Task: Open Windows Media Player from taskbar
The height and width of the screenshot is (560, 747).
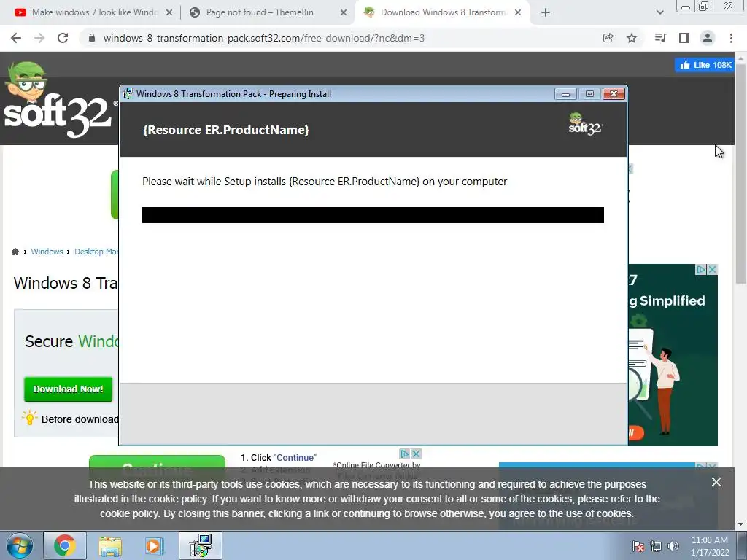Action: pyautogui.click(x=155, y=545)
